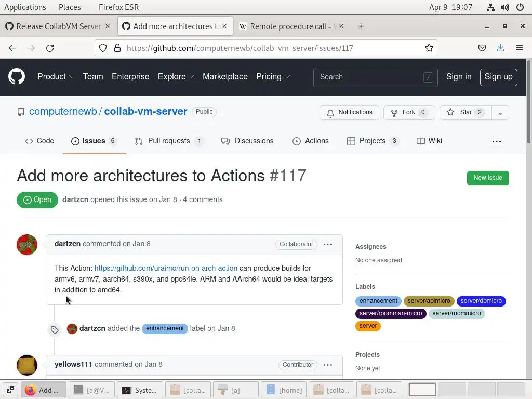Click the page vertical scrollbar

528,102
